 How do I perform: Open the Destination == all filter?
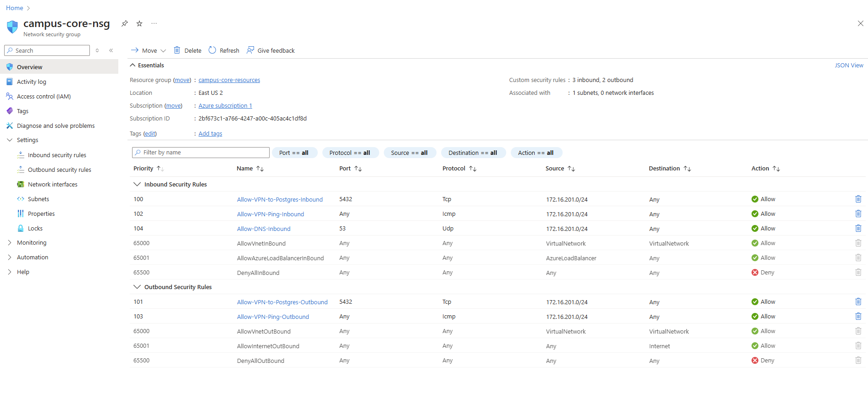(x=473, y=153)
